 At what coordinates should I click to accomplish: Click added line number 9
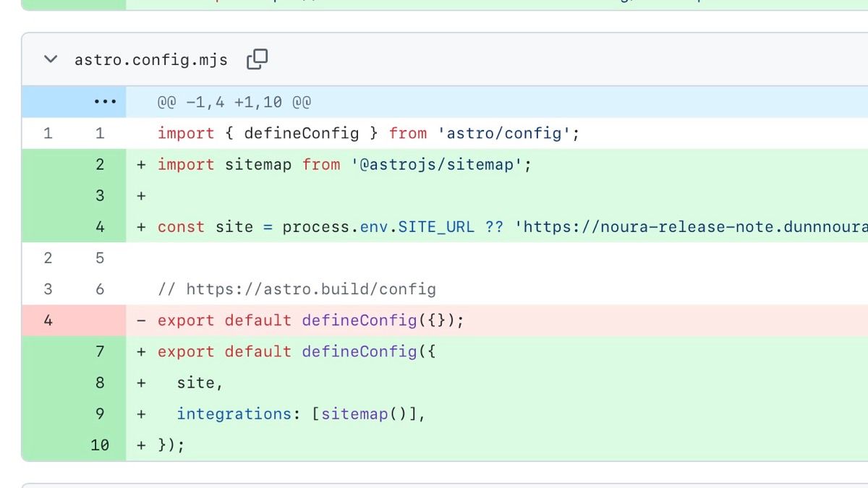(x=100, y=414)
